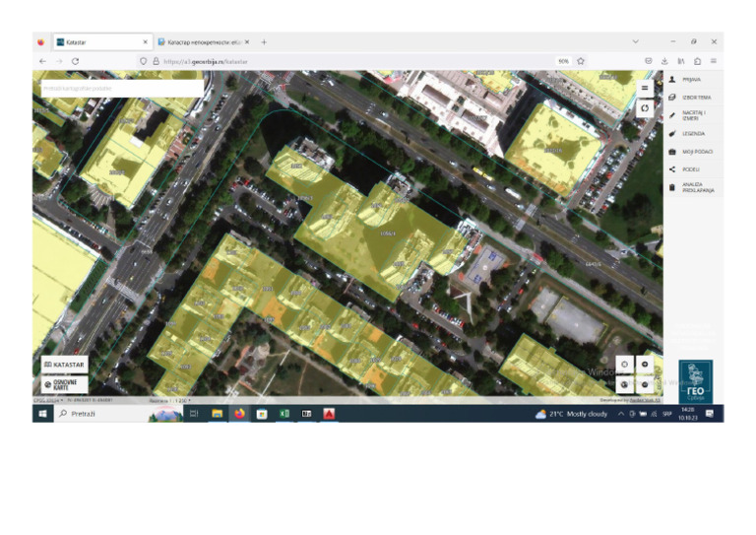This screenshot has height=535, width=756.
Task: Open Microsoft Store from taskbar
Action: [262, 414]
